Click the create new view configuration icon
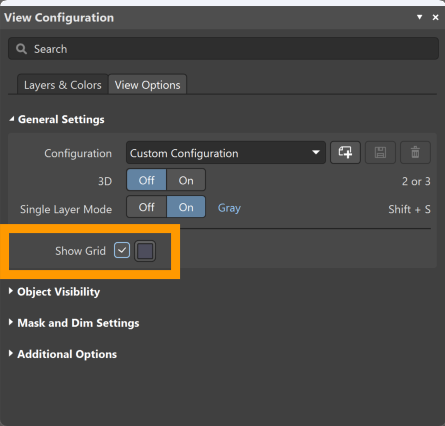Image resolution: width=445 pixels, height=426 pixels. click(x=345, y=153)
